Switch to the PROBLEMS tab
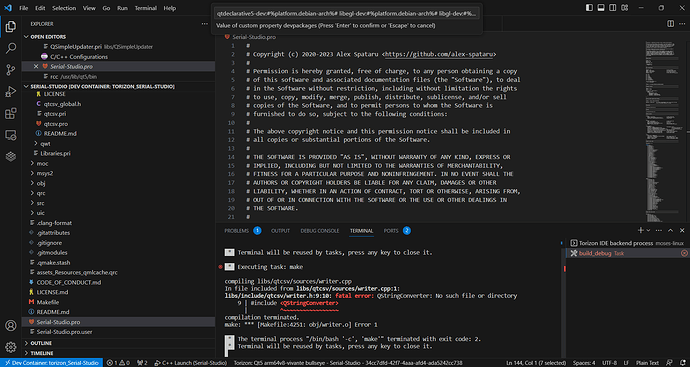Viewport: 690px width, 367px height. pyautogui.click(x=236, y=231)
